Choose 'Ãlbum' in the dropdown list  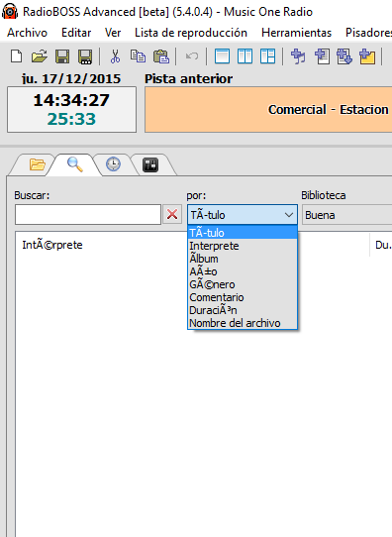click(x=243, y=259)
